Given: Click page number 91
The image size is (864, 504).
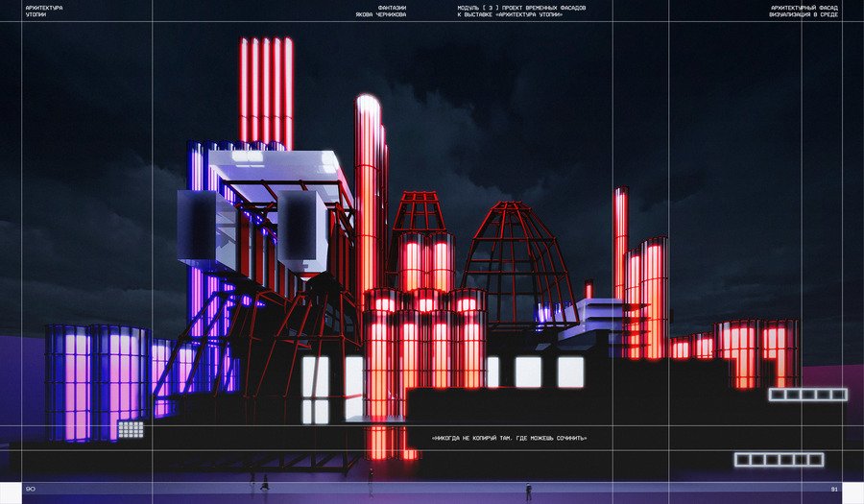Looking at the screenshot, I should [x=834, y=490].
